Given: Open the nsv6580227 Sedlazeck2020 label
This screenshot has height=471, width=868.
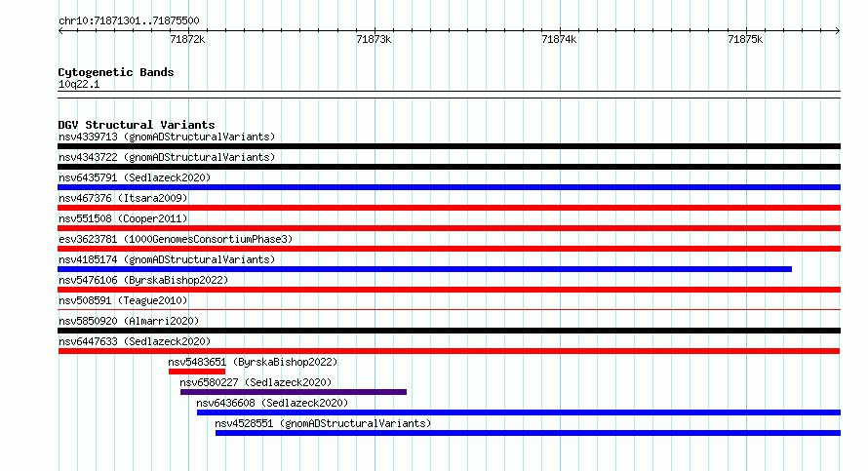Looking at the screenshot, I should 256,382.
